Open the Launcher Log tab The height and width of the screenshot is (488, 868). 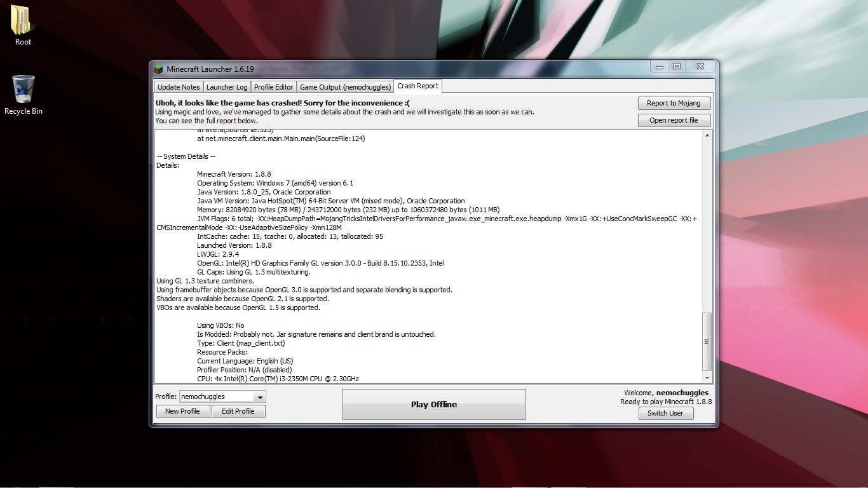tap(227, 87)
